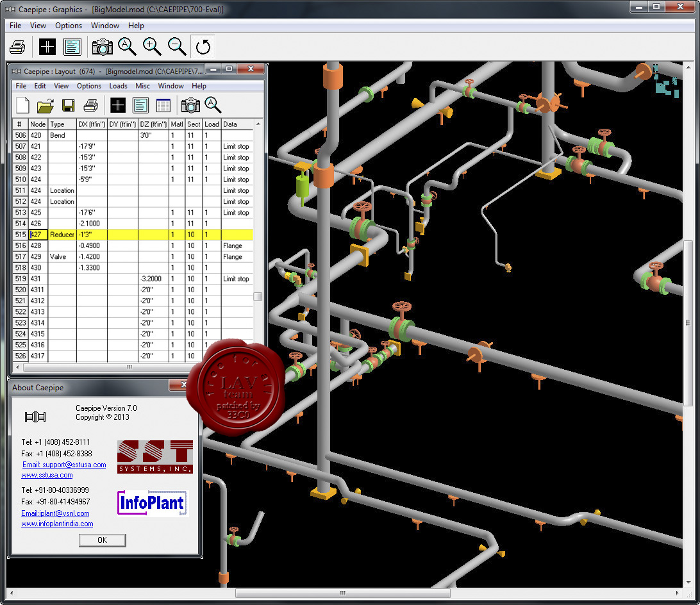Viewport: 700px width, 605px height.
Task: Click scroll up arrow of Layout table
Action: (258, 124)
